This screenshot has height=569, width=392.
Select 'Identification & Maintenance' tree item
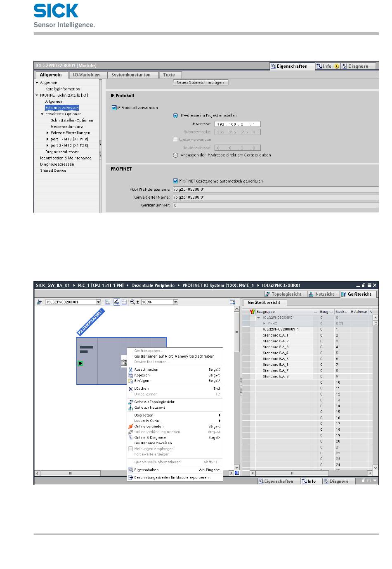point(66,158)
